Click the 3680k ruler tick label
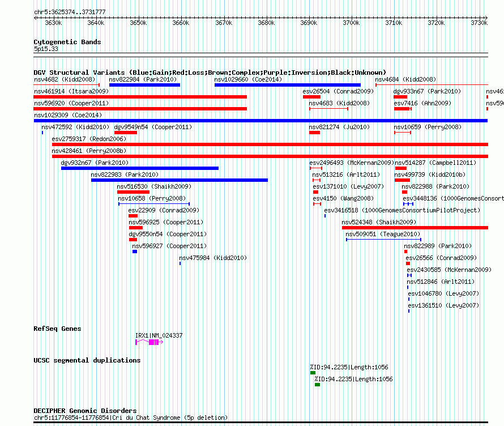 [x=267, y=23]
